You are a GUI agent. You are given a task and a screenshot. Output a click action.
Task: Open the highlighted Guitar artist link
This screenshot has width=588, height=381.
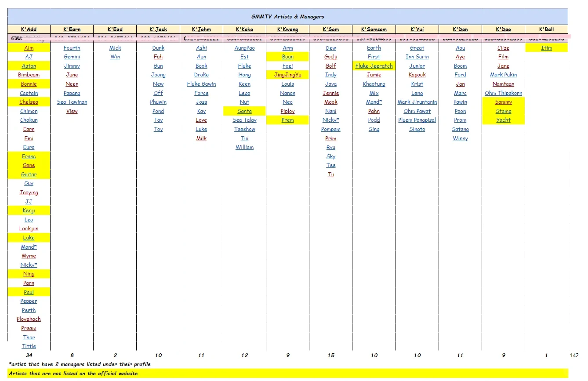coord(29,174)
